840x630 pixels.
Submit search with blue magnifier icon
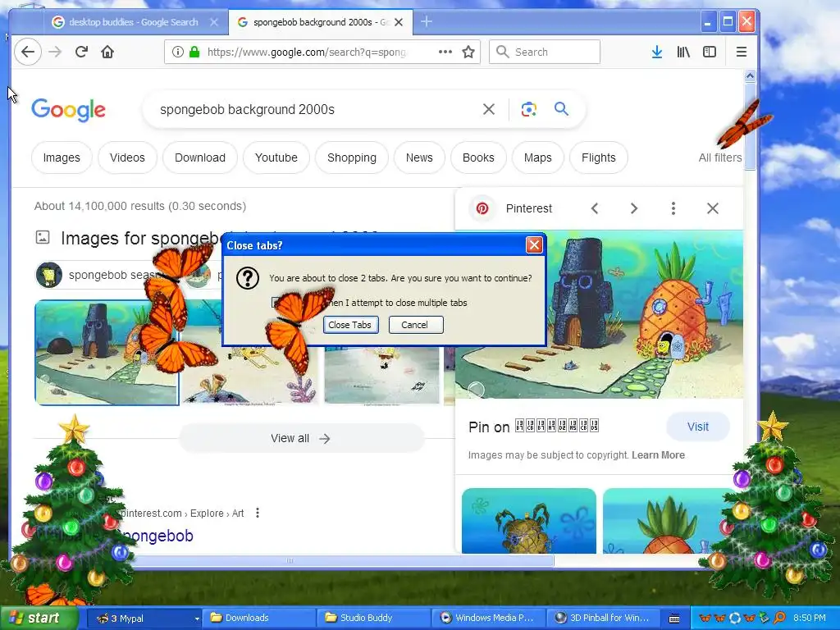[561, 109]
